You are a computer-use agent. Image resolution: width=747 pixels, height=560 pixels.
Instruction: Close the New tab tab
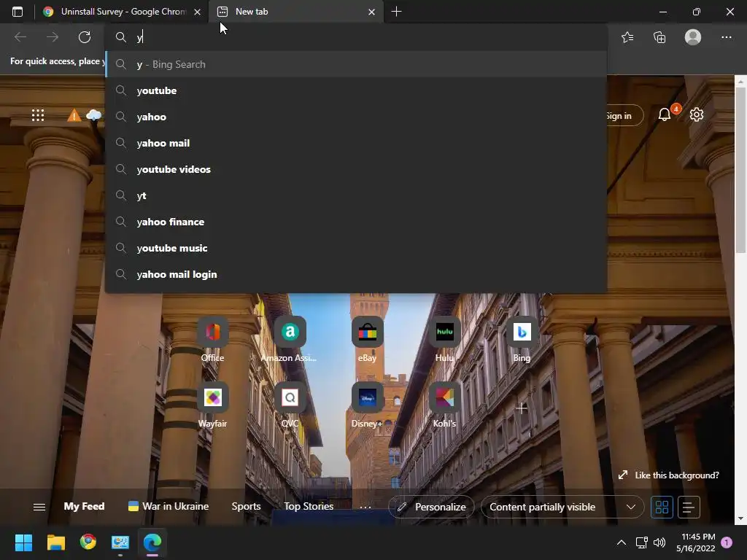pyautogui.click(x=371, y=12)
